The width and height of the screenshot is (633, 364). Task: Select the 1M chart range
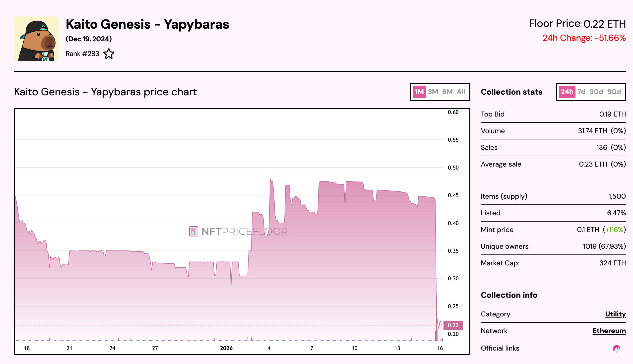tap(419, 92)
